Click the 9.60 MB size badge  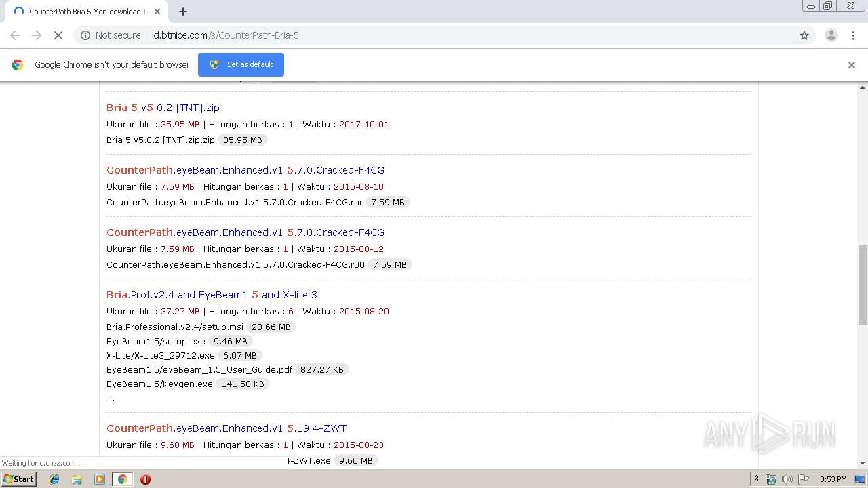[356, 461]
